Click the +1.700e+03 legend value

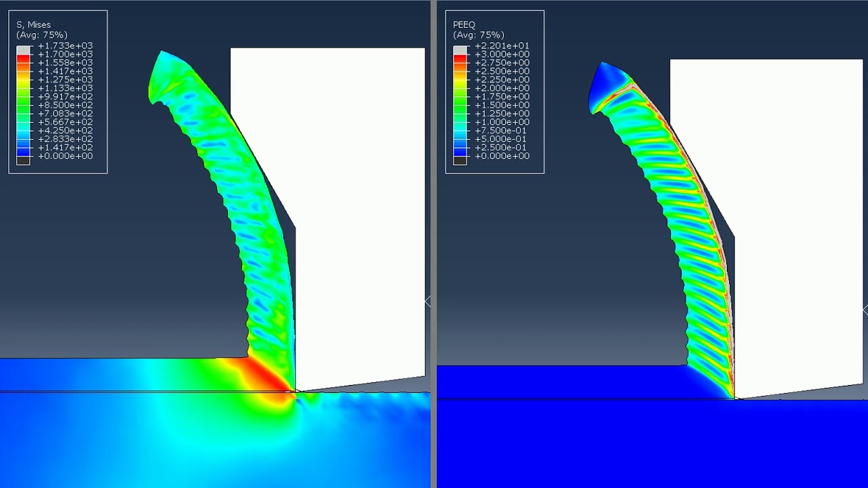pyautogui.click(x=65, y=54)
